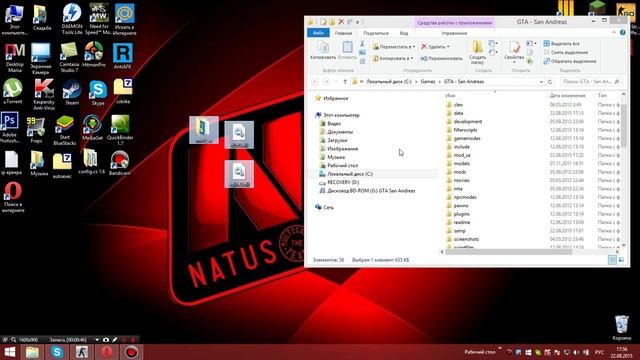Open Копировать в dropdown
This screenshot has height=360, width=640.
(392, 58)
